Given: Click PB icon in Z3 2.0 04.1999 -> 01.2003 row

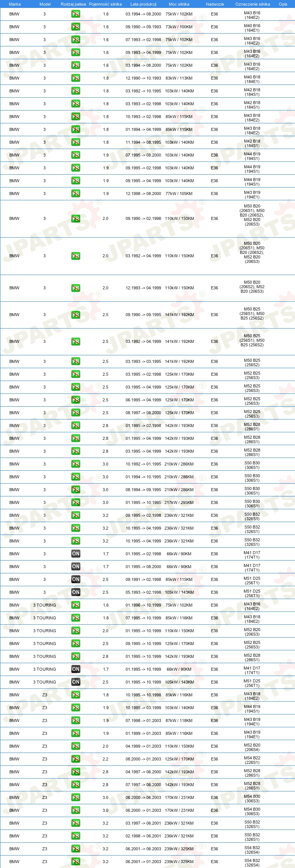Looking at the screenshot, I should tap(75, 746).
